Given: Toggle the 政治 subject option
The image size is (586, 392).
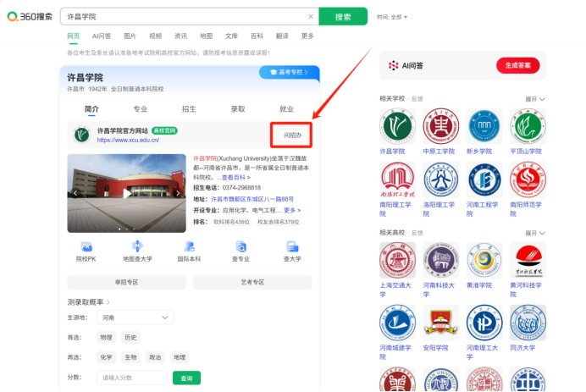Looking at the screenshot, I should [x=155, y=357].
